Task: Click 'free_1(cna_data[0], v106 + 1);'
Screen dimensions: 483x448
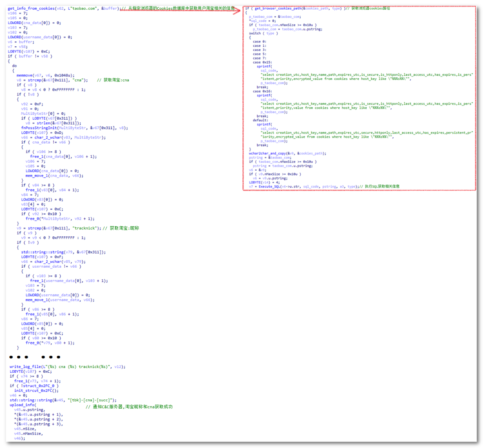Action: tap(64, 157)
